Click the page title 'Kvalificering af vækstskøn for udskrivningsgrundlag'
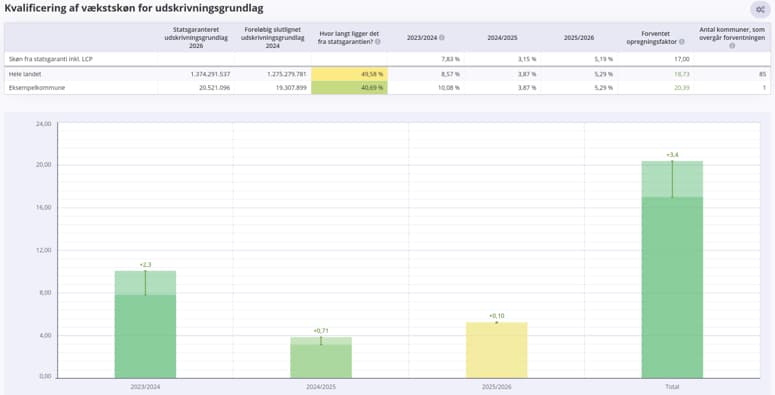 (134, 8)
